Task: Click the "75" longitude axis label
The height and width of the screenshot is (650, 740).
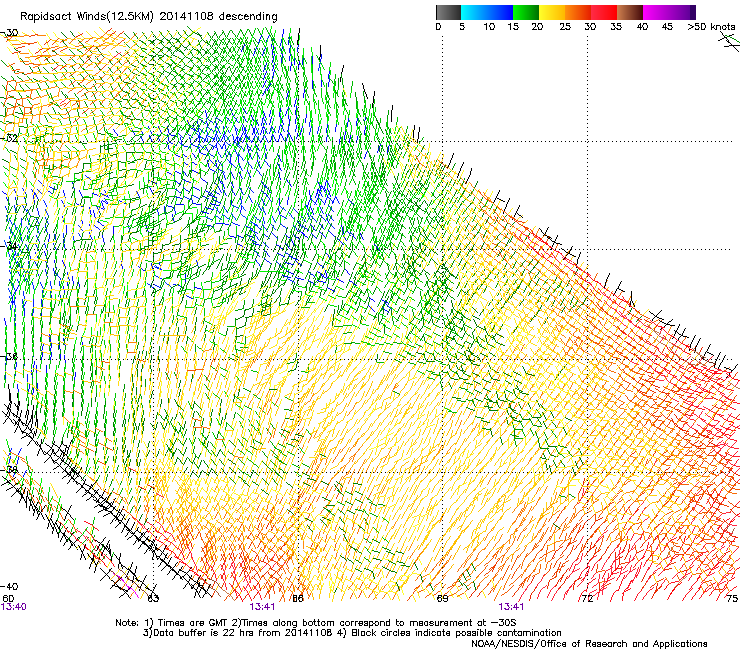Action: 732,599
